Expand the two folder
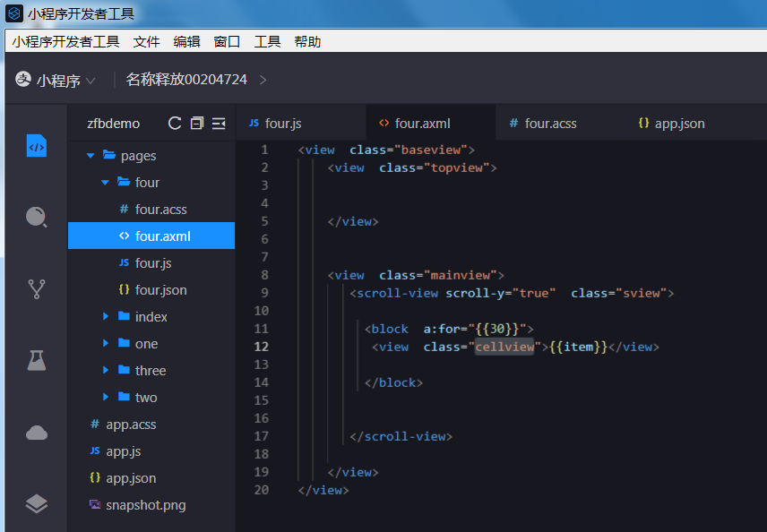The width and height of the screenshot is (767, 532). tap(105, 397)
